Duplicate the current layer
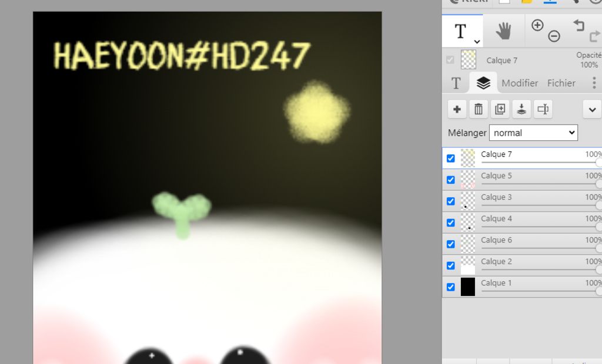This screenshot has height=364, width=602. pos(500,109)
